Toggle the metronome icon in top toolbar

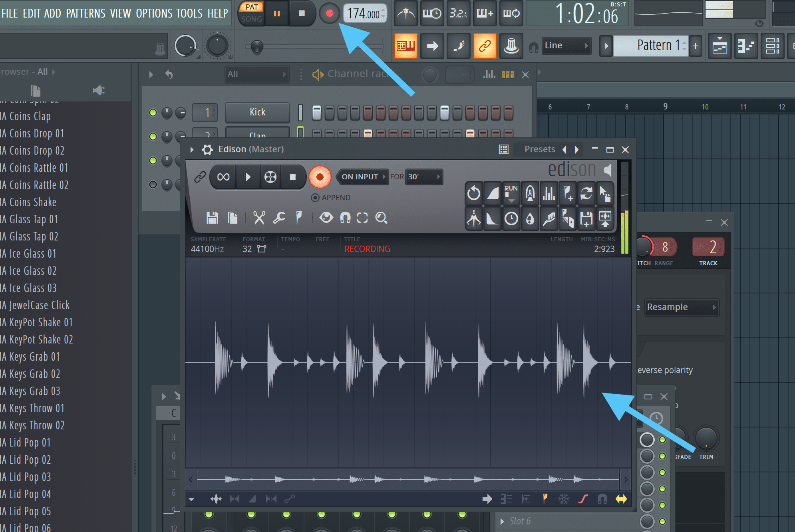coord(406,13)
